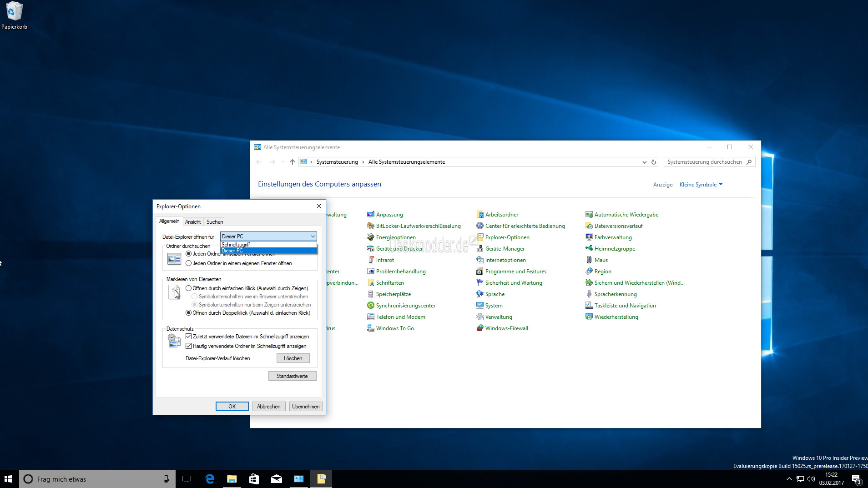Click the refresh icon in address bar
The height and width of the screenshot is (488, 868).
pos(654,162)
